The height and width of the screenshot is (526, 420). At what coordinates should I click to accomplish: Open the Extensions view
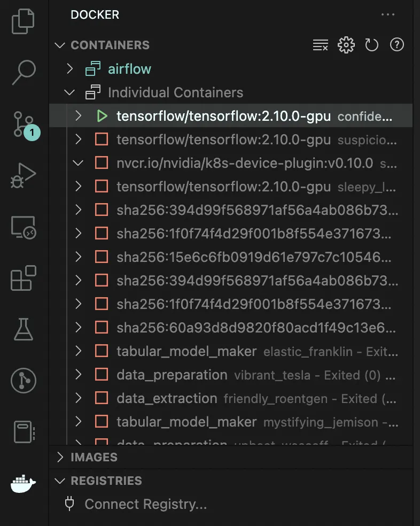pos(23,278)
